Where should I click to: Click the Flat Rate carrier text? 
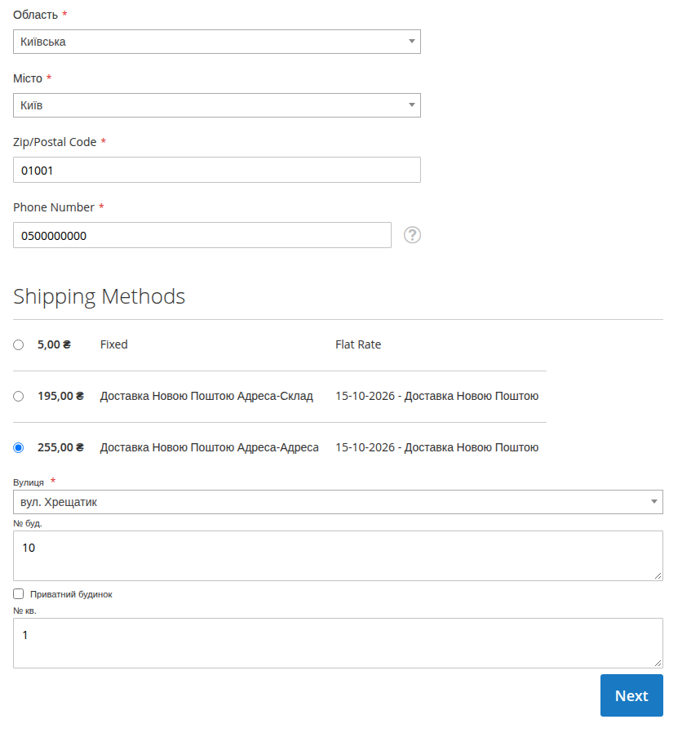point(358,344)
